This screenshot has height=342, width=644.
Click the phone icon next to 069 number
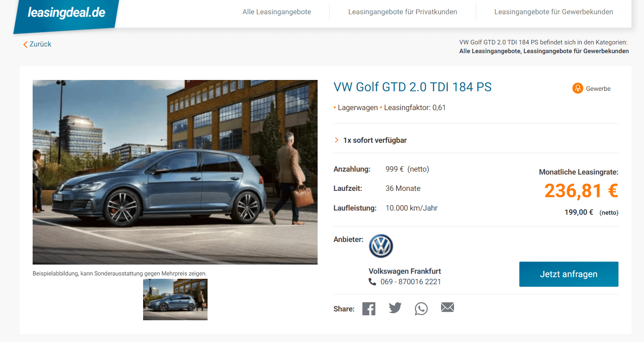[372, 282]
